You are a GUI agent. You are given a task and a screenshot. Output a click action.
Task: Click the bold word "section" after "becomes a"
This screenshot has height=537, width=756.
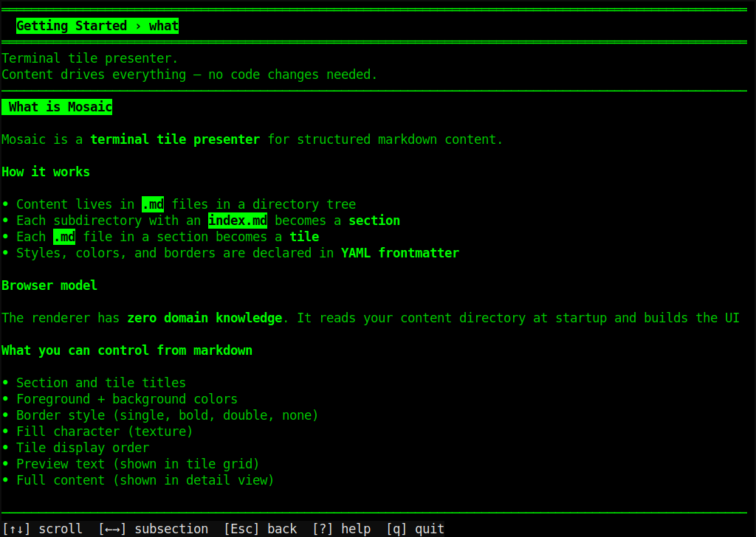coord(374,221)
